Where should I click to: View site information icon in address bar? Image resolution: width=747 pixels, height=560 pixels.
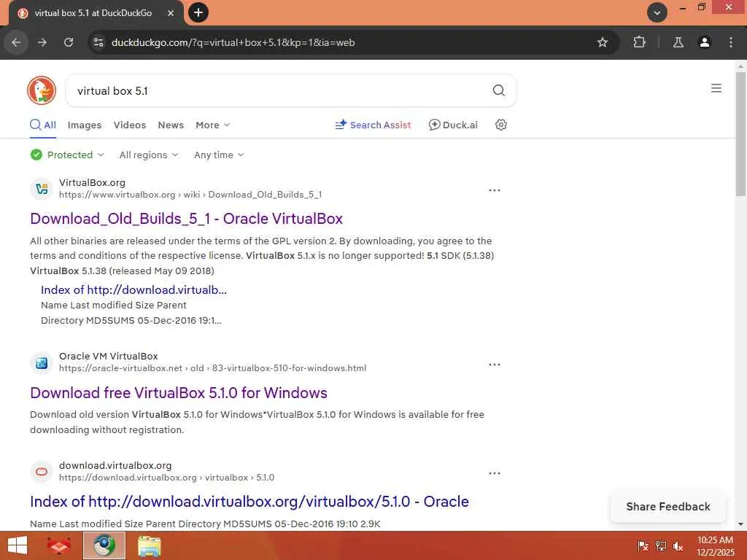(98, 42)
